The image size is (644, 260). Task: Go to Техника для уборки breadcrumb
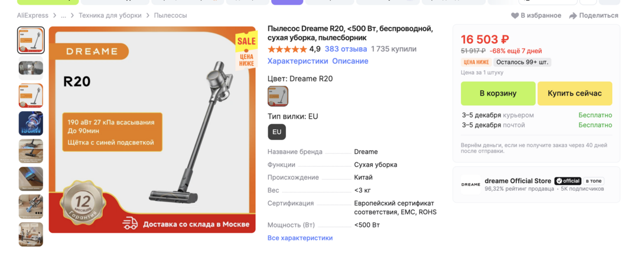[110, 15]
